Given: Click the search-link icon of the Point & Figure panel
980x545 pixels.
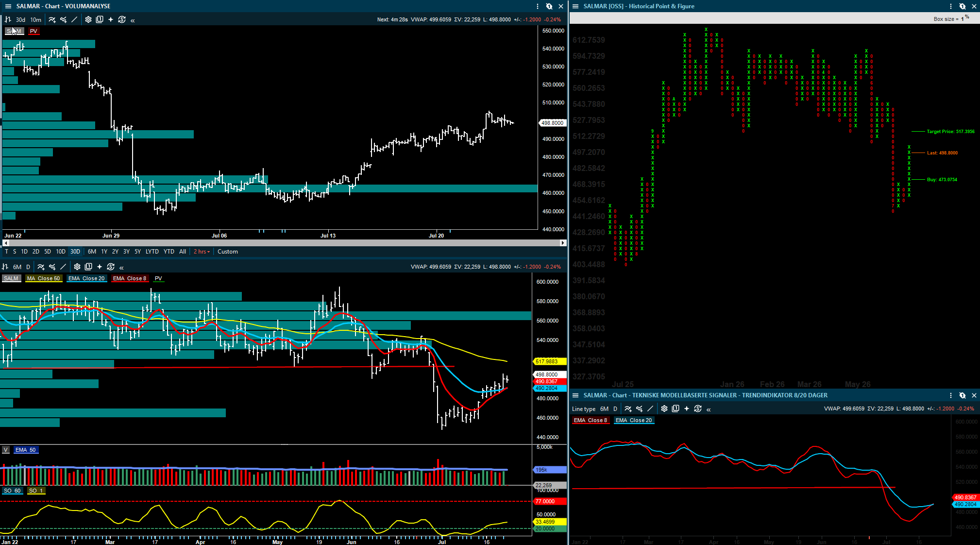Looking at the screenshot, I should [963, 6].
